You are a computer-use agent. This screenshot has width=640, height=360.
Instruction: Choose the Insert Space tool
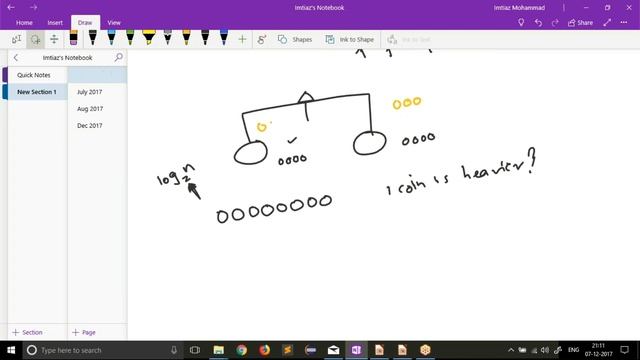(54, 40)
